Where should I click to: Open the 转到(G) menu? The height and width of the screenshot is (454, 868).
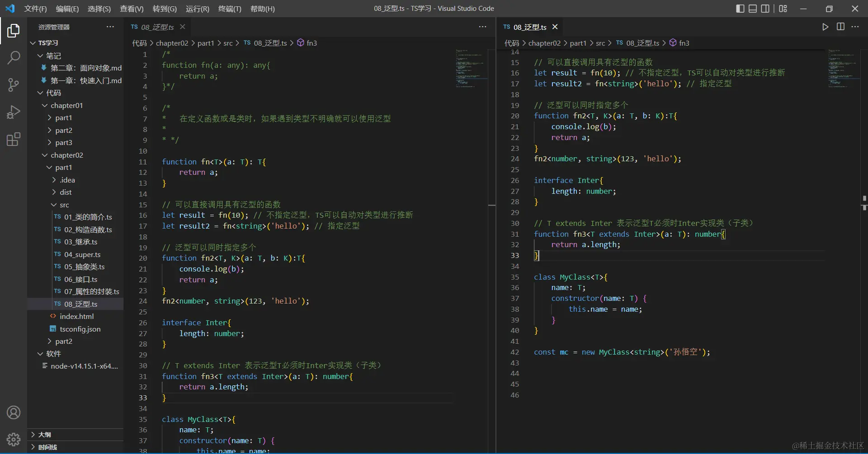point(165,9)
